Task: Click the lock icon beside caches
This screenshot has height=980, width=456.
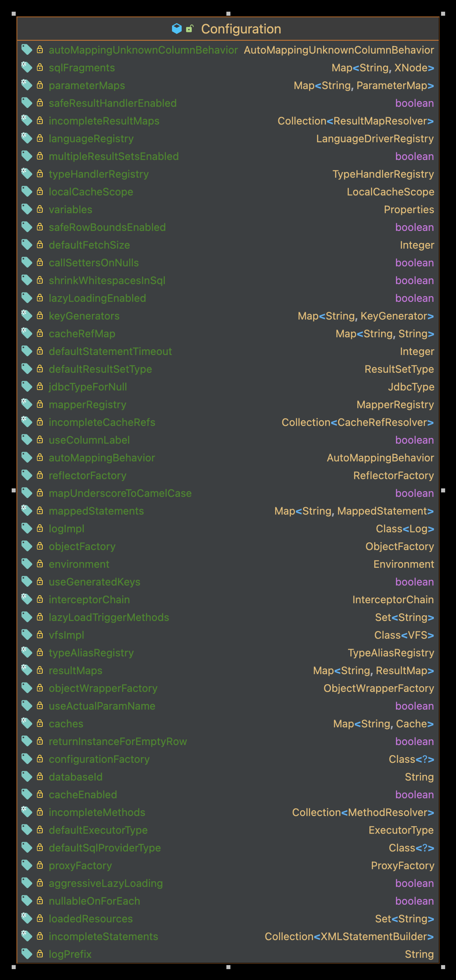Action: (39, 723)
